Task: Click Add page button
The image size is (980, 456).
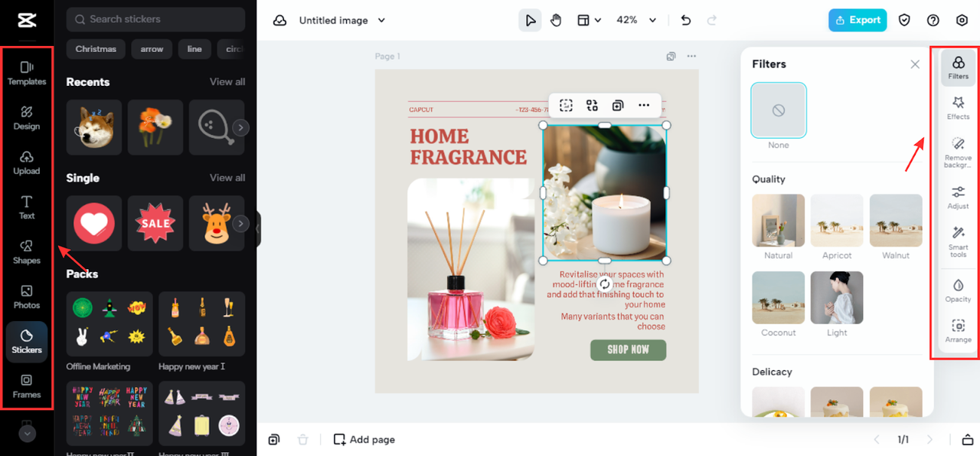Action: tap(364, 439)
